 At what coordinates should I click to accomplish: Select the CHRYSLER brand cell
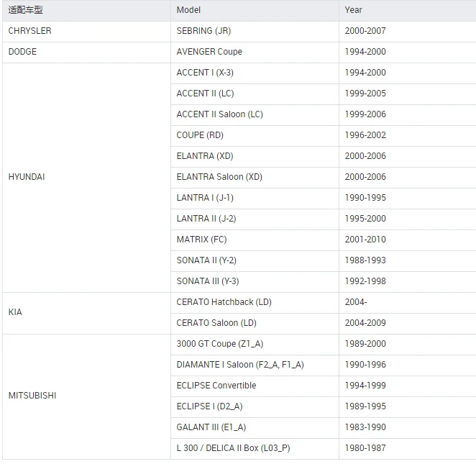coord(86,32)
